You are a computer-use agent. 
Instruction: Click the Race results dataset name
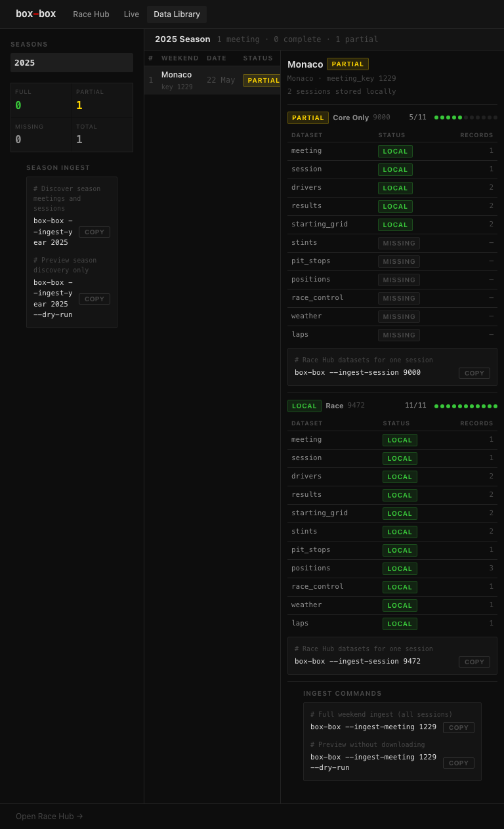click(x=306, y=494)
